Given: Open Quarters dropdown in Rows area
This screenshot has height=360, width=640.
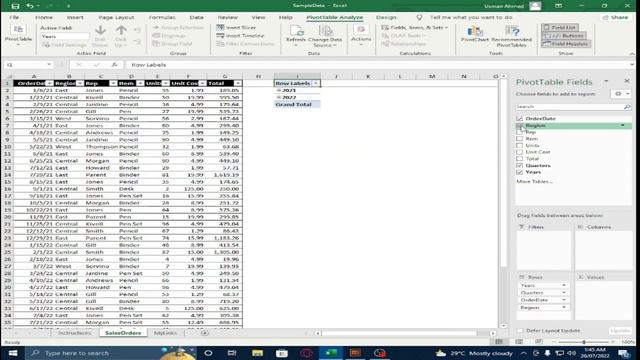Looking at the screenshot, I should (564, 293).
